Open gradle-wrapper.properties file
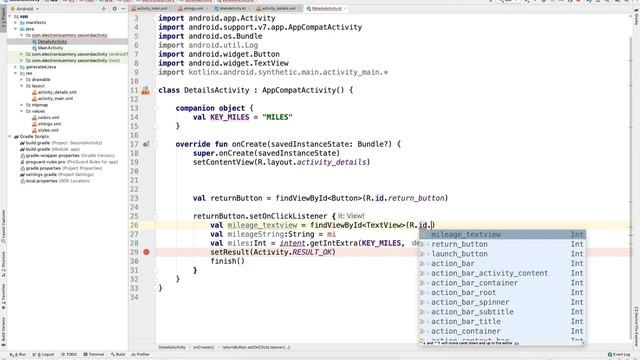This screenshot has width=640, height=360. (x=67, y=156)
